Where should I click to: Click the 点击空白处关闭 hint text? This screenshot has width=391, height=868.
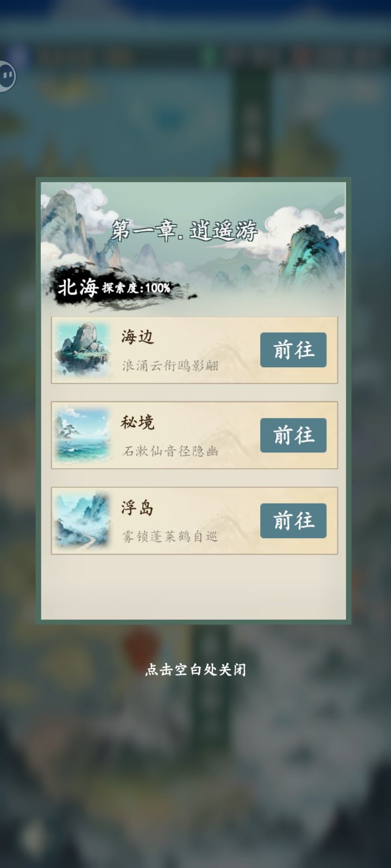pos(195,669)
